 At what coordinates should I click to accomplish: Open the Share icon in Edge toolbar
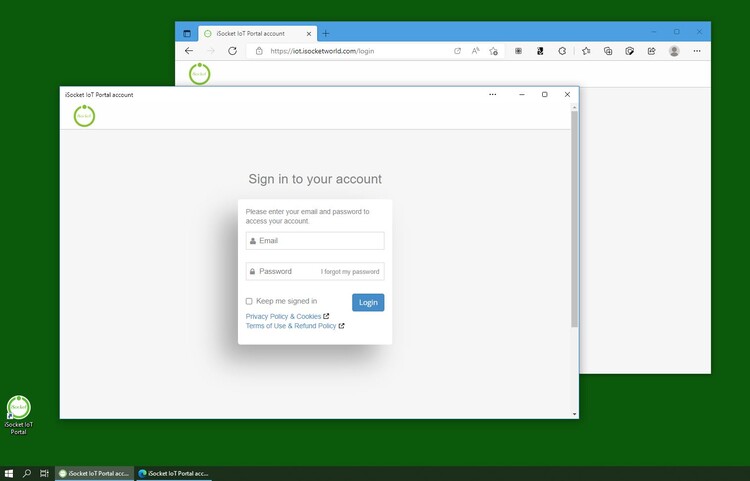pyautogui.click(x=651, y=51)
